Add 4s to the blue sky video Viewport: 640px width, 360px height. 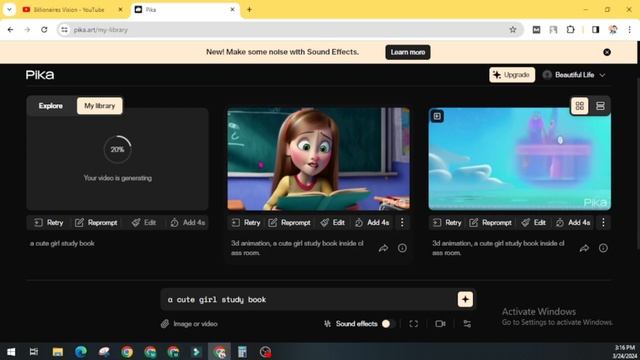pyautogui.click(x=573, y=222)
